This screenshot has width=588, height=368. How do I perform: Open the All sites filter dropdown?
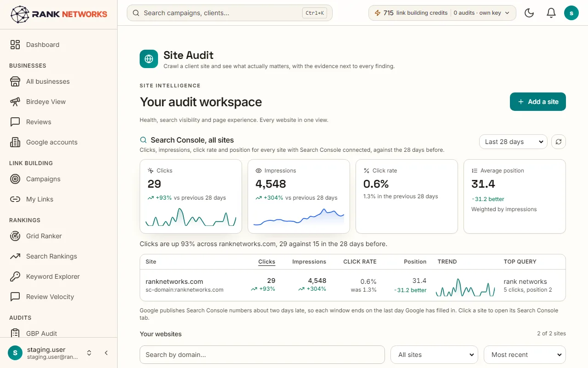click(x=434, y=355)
